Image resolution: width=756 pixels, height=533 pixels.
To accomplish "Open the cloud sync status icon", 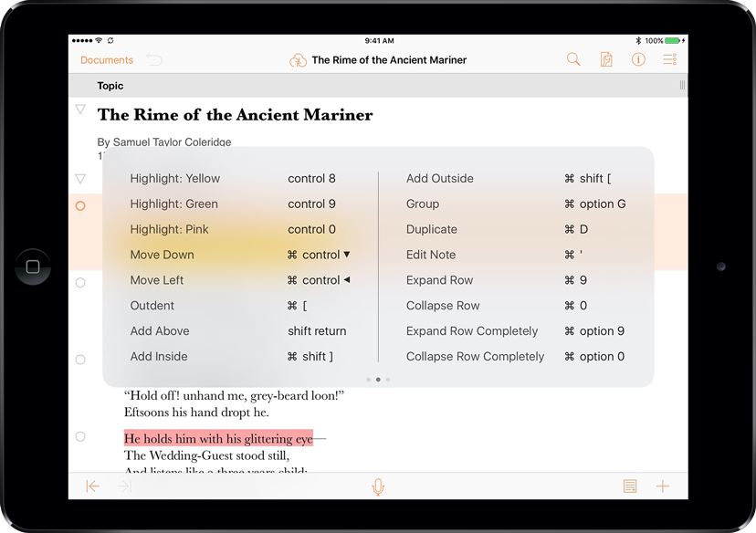I will tap(298, 61).
